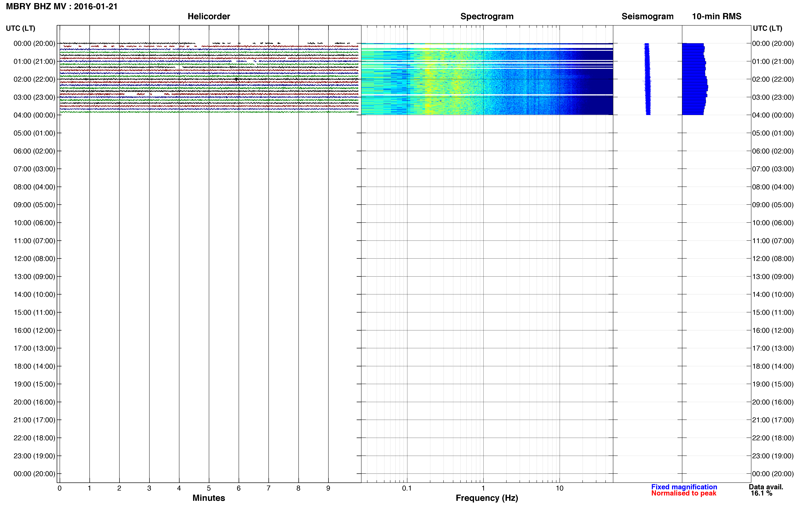Image resolution: width=812 pixels, height=508 pixels.
Task: Click the 'Data avail.' label
Action: click(x=766, y=487)
